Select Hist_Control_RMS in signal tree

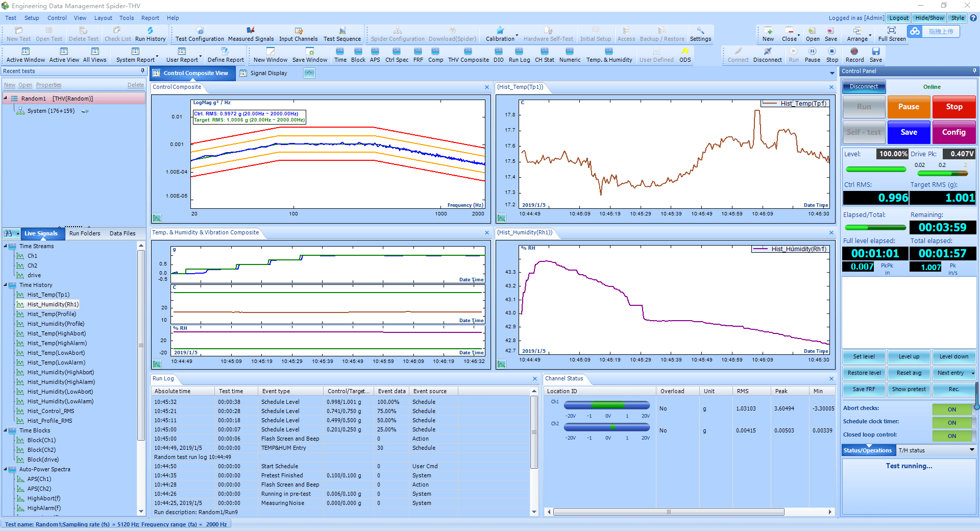click(51, 411)
